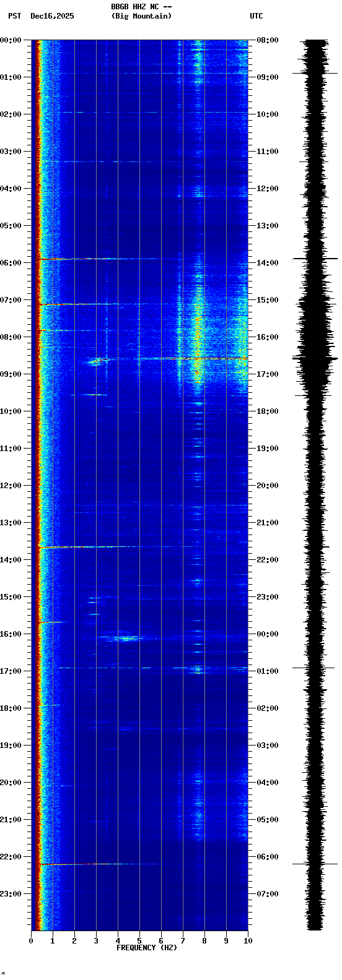Select the frequency axis '2' tick label
Screen dimensions: 342x980
click(74, 941)
